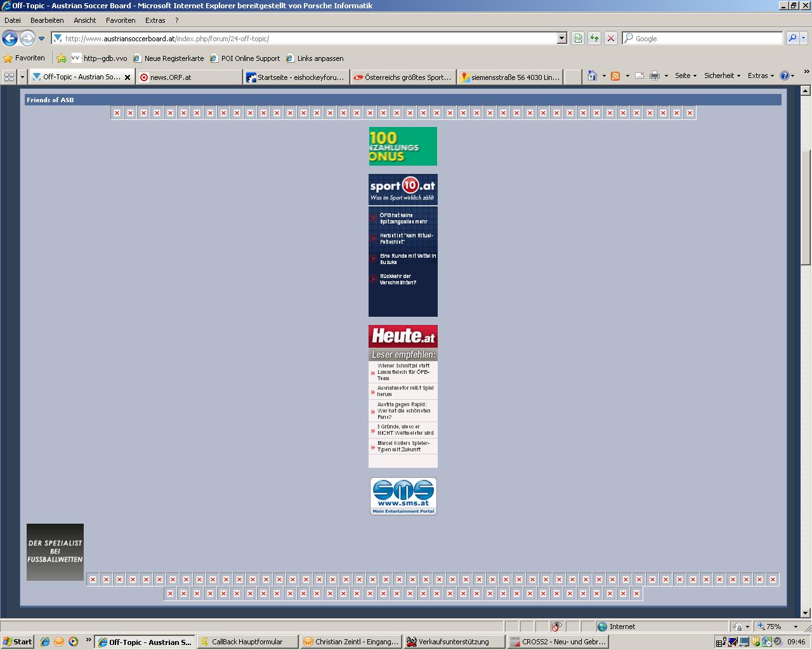Open CallBack Hauptformular taskbar window
The height and width of the screenshot is (650, 812).
pyautogui.click(x=248, y=642)
